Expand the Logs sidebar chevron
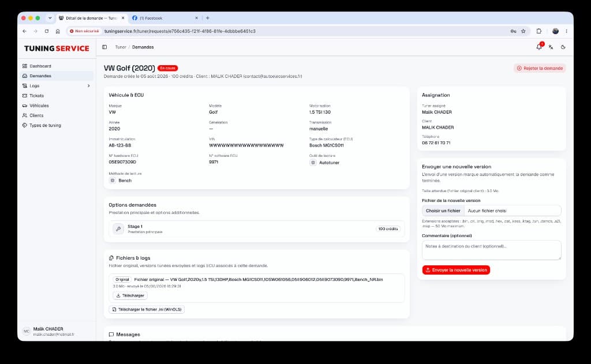The width and height of the screenshot is (591, 364). click(88, 86)
